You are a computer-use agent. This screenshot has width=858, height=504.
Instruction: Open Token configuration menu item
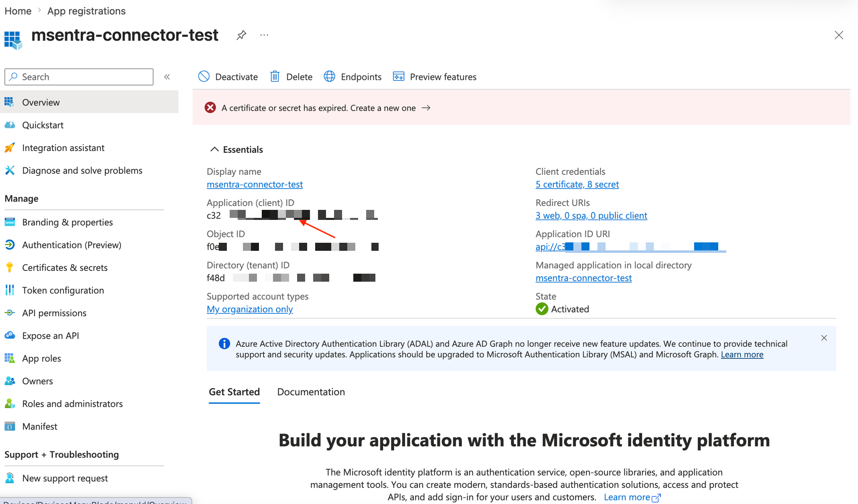click(63, 290)
